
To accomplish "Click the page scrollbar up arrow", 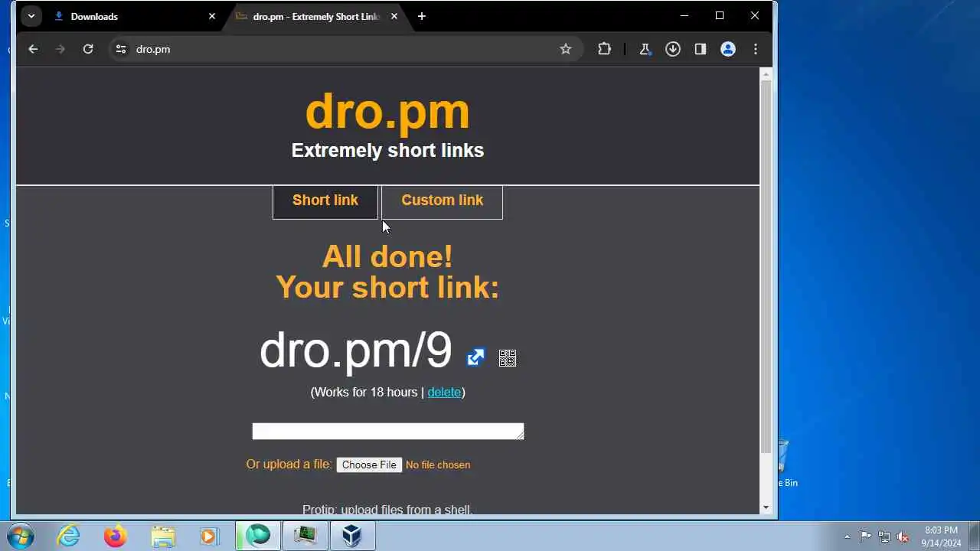I will coord(766,73).
